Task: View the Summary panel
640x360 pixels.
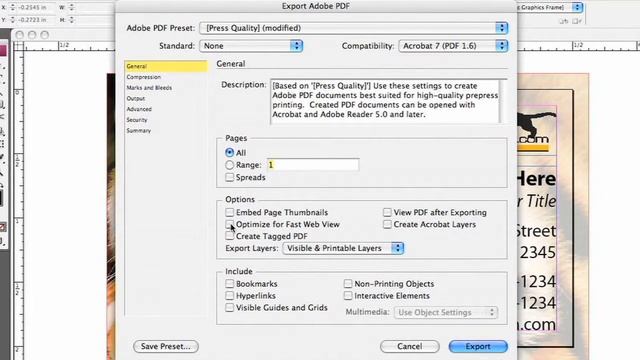Action: (138, 131)
